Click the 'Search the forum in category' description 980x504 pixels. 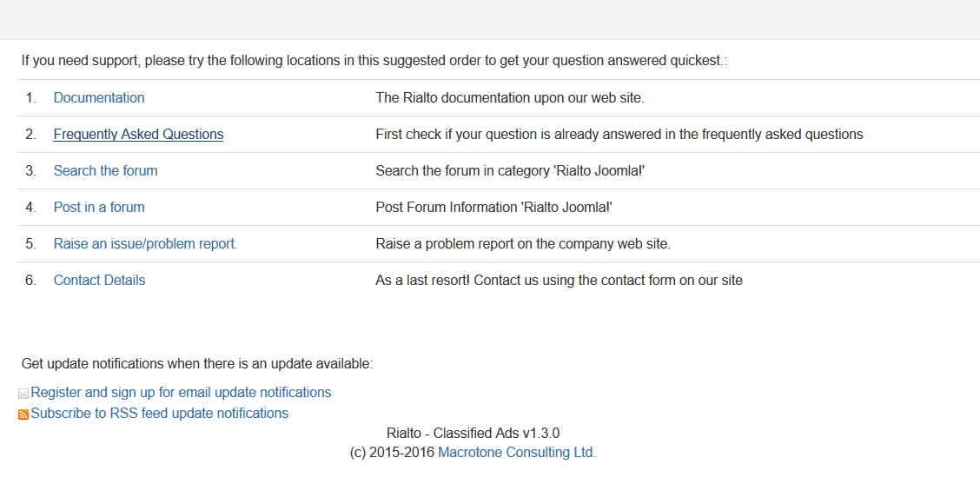tap(509, 171)
